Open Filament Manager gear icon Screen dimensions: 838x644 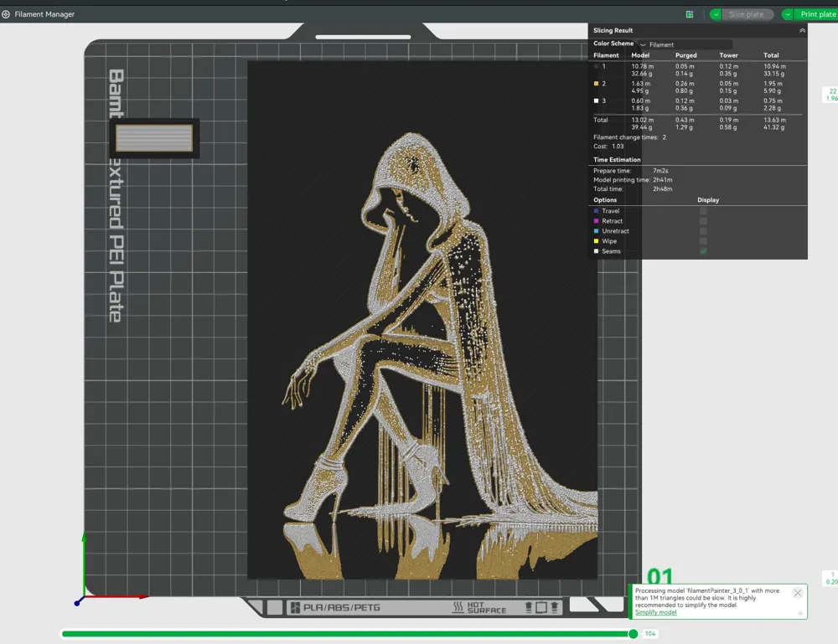click(6, 14)
